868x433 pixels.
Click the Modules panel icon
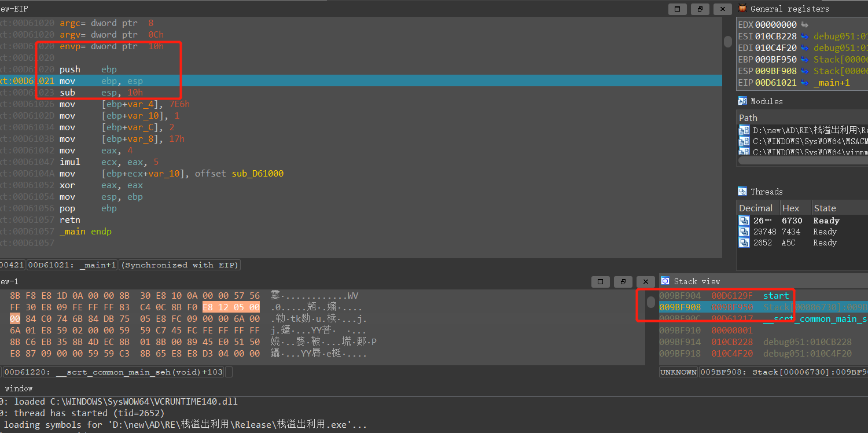pyautogui.click(x=742, y=101)
